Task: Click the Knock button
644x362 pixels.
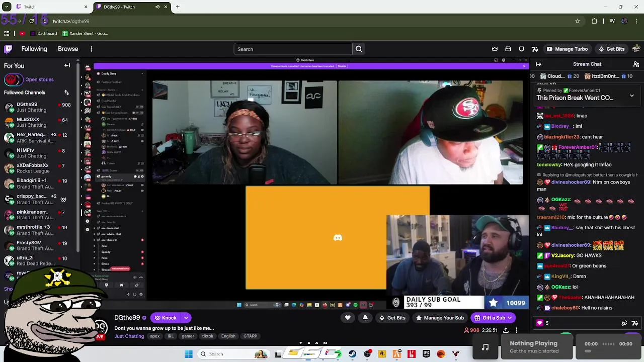Action: pos(166,318)
